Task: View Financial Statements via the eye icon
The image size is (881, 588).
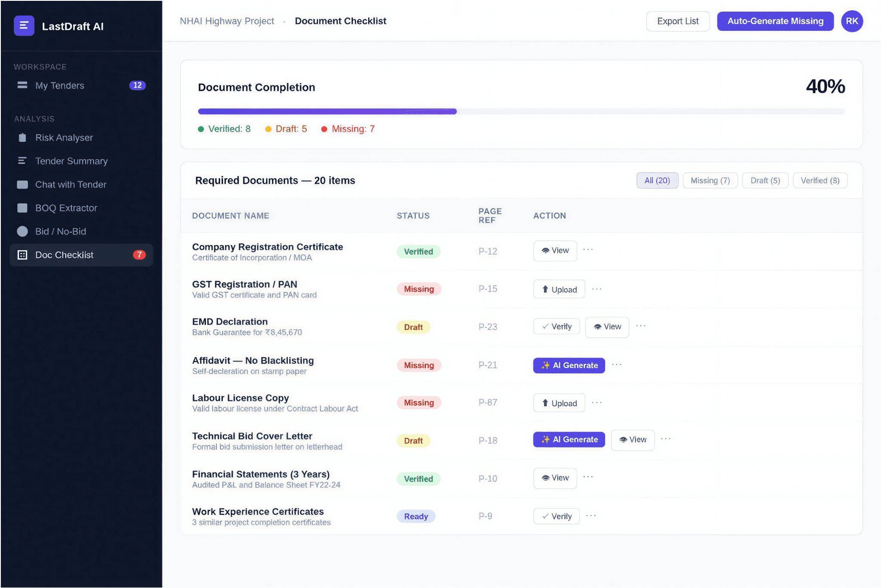Action: click(555, 478)
